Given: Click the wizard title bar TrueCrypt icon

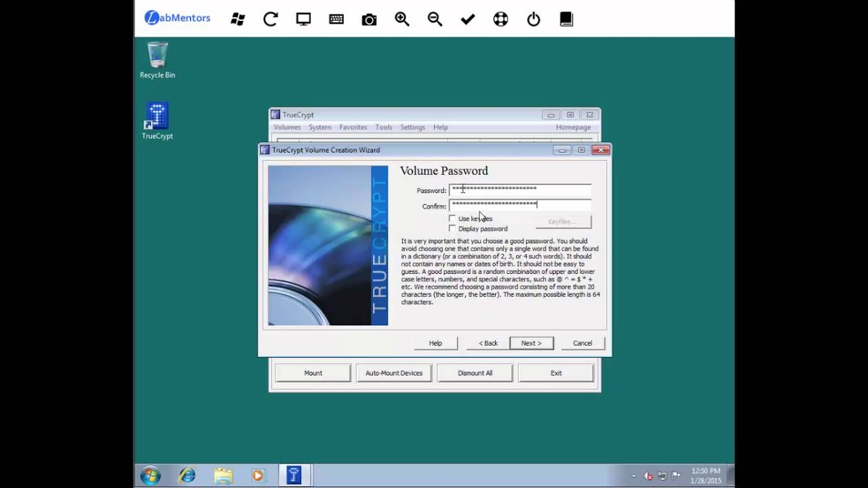Looking at the screenshot, I should 265,150.
